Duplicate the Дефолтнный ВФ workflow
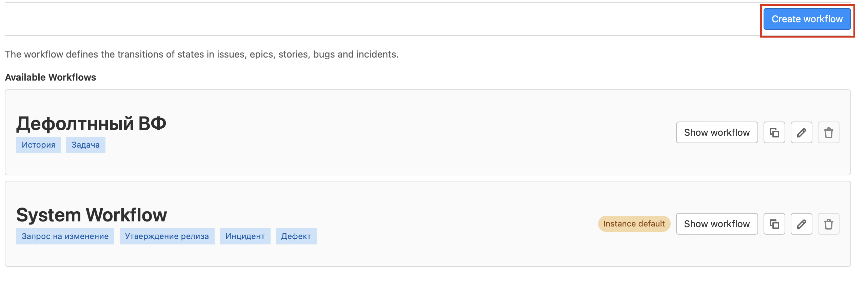This screenshot has width=868, height=281. 774,132
